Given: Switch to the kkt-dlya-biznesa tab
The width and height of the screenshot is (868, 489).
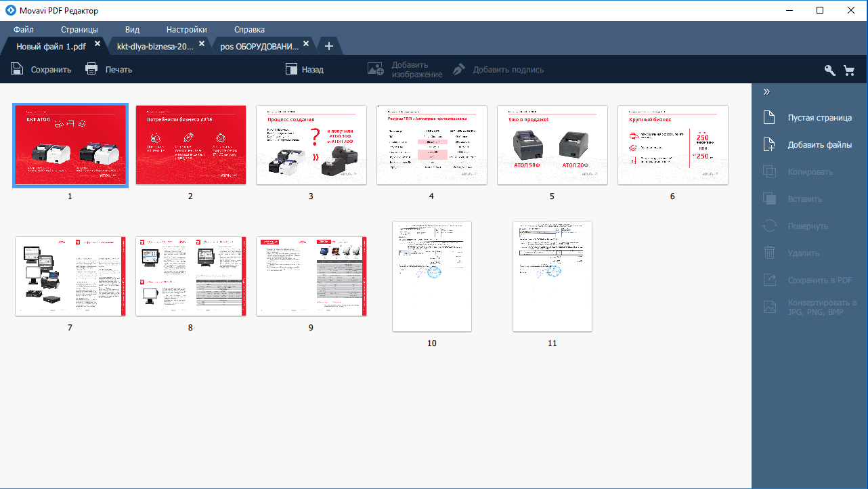Looking at the screenshot, I should click(x=155, y=47).
